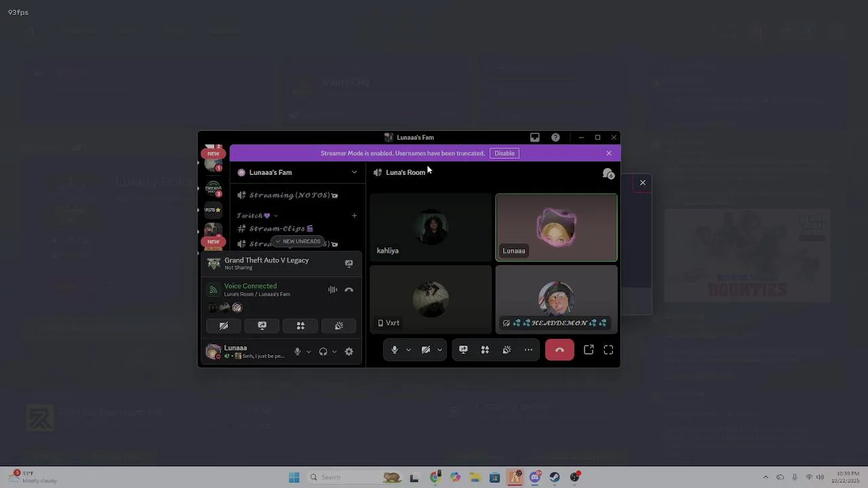
Task: Open User Settings gear
Action: pyautogui.click(x=349, y=352)
